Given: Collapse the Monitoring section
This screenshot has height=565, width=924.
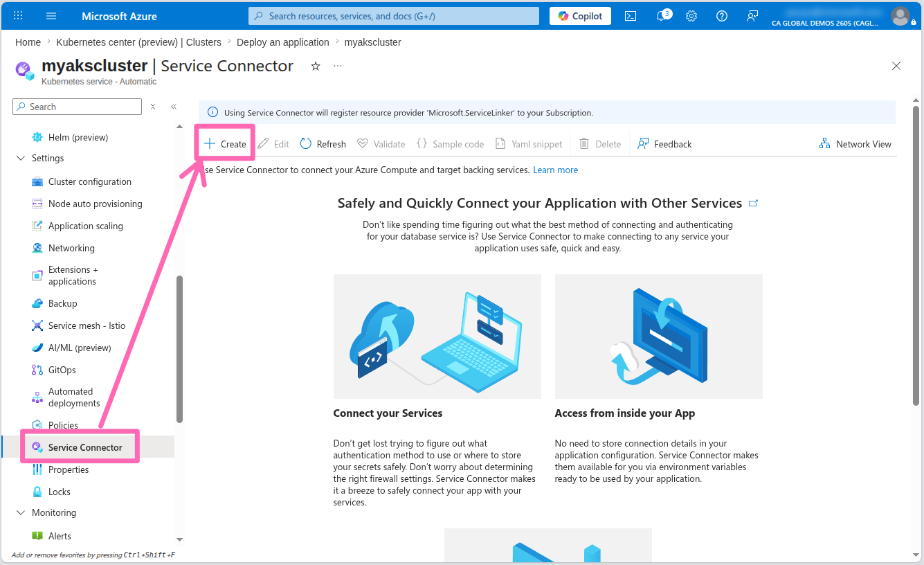Looking at the screenshot, I should click(20, 513).
